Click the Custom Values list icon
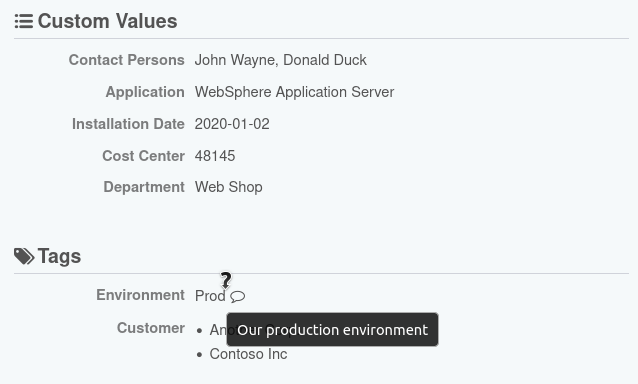This screenshot has height=384, width=638. click(24, 21)
